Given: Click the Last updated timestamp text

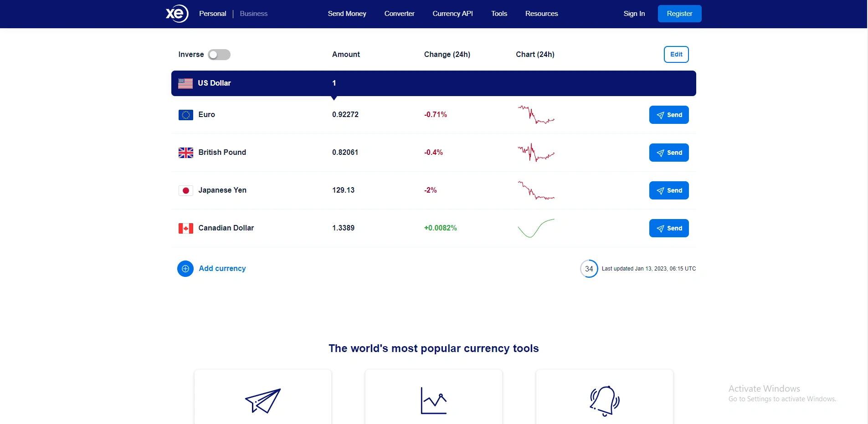Looking at the screenshot, I should click(649, 269).
